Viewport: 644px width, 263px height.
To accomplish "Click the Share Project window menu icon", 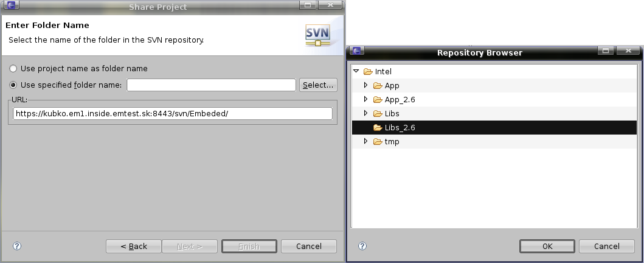I will (11, 7).
